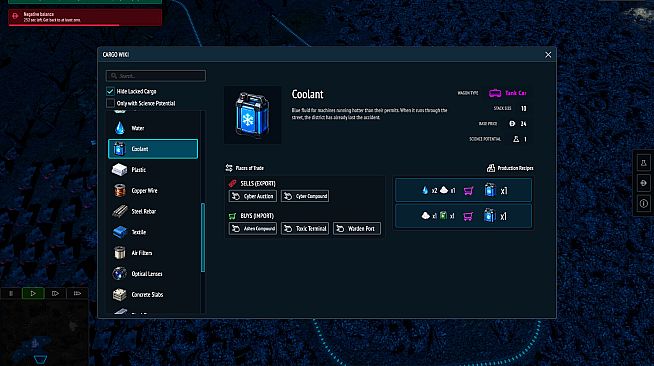Toggle the Hide Locked Cargo checkbox

click(110, 91)
